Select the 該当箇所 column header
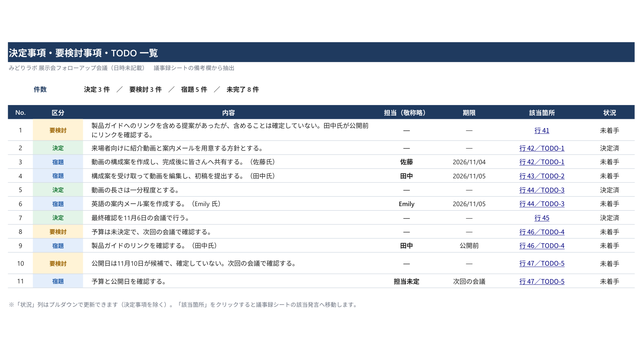Image resolution: width=644 pixels, height=341 pixels. 542,113
